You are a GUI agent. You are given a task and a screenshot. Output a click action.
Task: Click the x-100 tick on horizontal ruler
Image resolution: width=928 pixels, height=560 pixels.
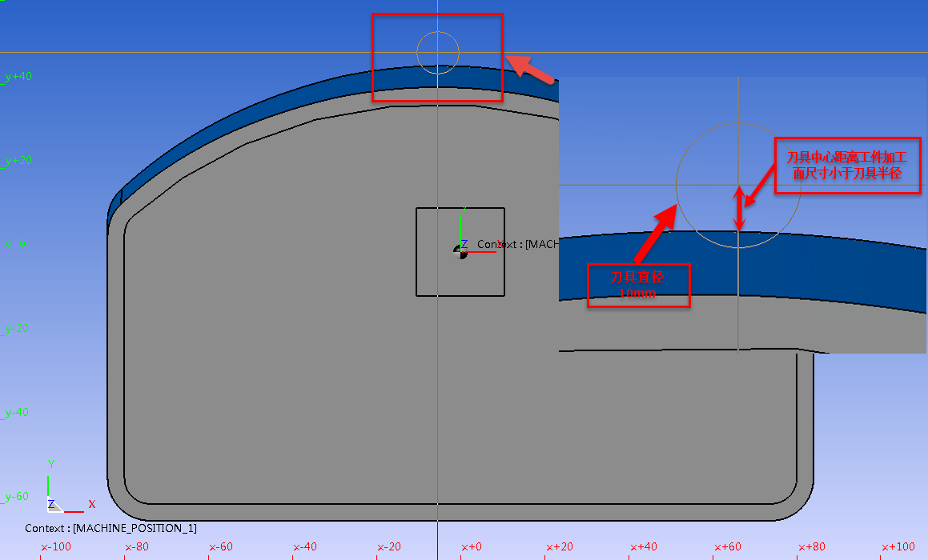(x=55, y=547)
